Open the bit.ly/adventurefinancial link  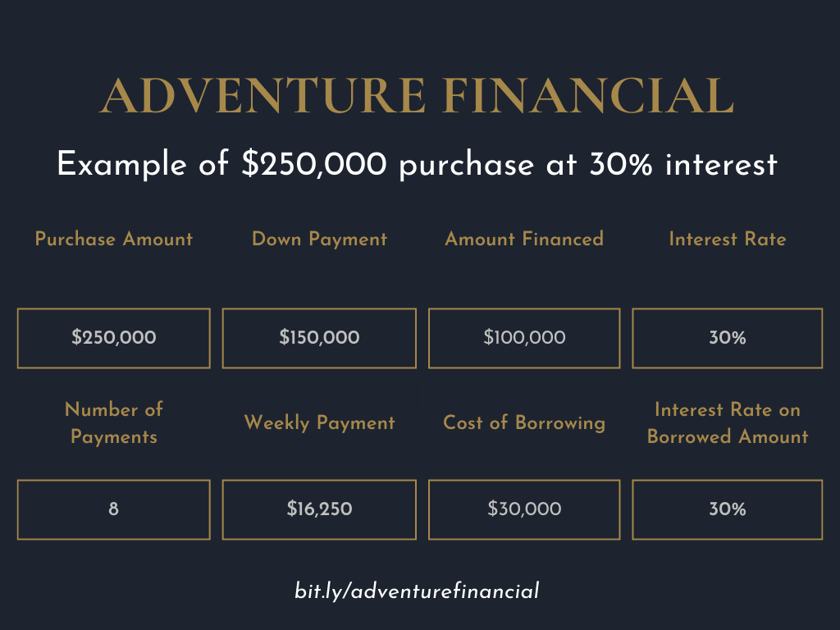point(417,591)
